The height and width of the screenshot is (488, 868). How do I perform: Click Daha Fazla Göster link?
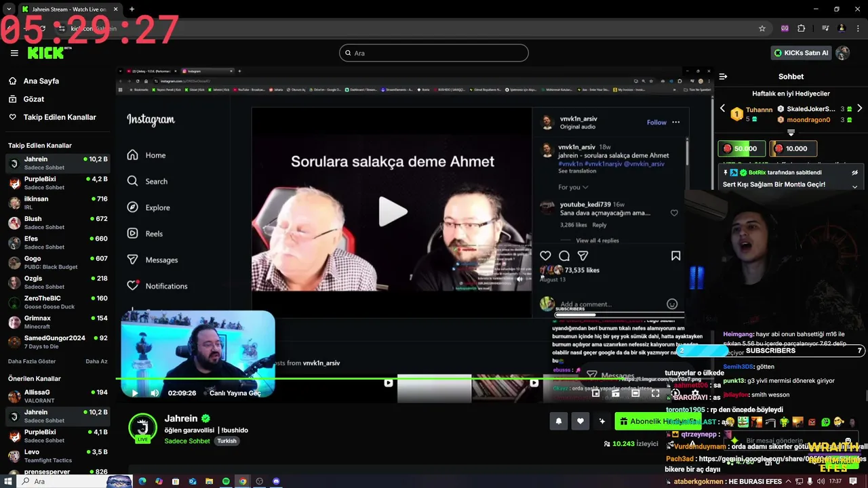pyautogui.click(x=32, y=361)
